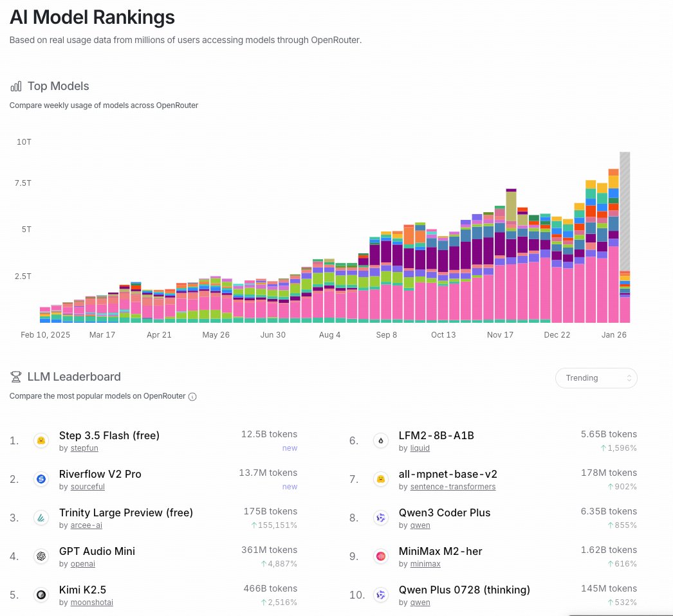Click the 2,516% growth figure
The width and height of the screenshot is (673, 616).
tap(279, 602)
